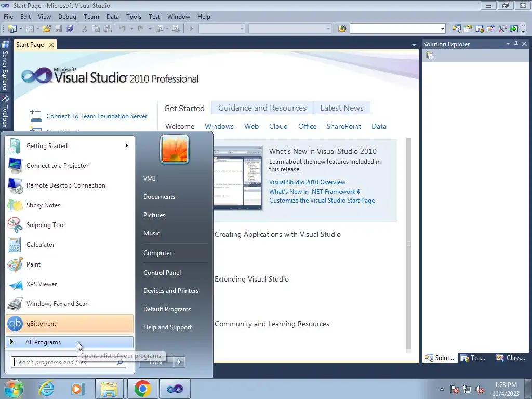Image resolution: width=532 pixels, height=399 pixels.
Task: Click Customize the Visual Studio Start Page
Action: (x=322, y=201)
